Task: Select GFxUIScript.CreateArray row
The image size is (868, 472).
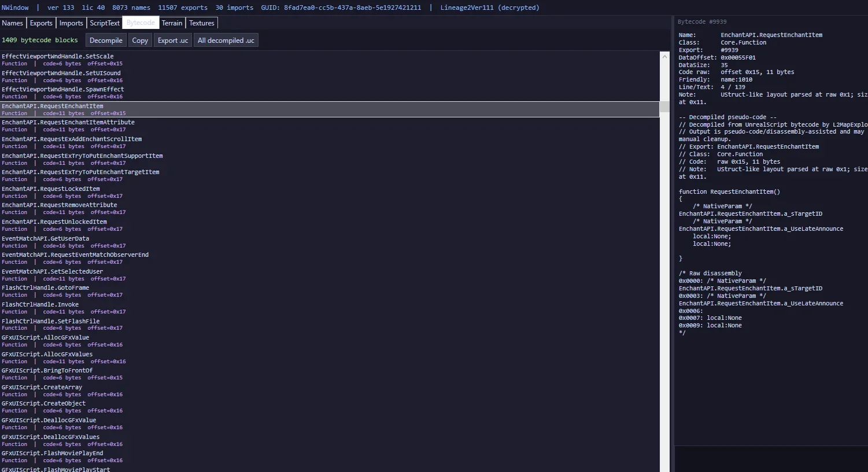Action: pos(330,391)
